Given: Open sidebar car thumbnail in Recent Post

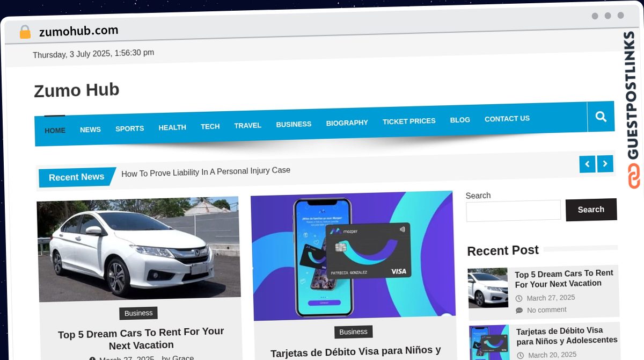Looking at the screenshot, I should 487,287.
